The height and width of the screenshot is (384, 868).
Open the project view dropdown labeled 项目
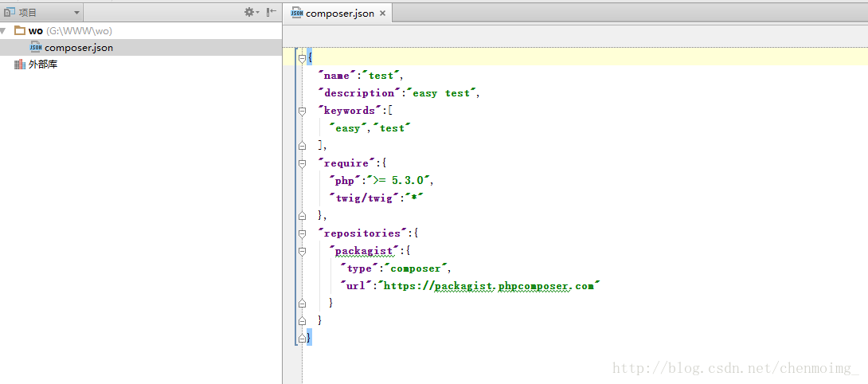(41, 12)
